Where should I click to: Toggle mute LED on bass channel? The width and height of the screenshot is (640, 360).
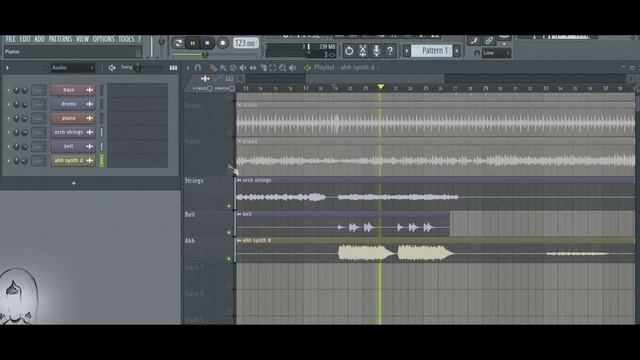pos(8,90)
